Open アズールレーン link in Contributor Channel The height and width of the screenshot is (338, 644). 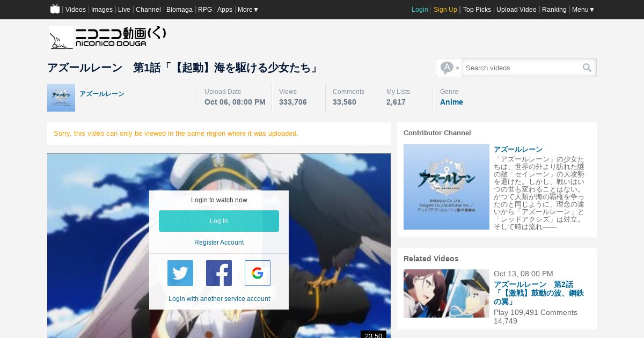[x=518, y=149]
